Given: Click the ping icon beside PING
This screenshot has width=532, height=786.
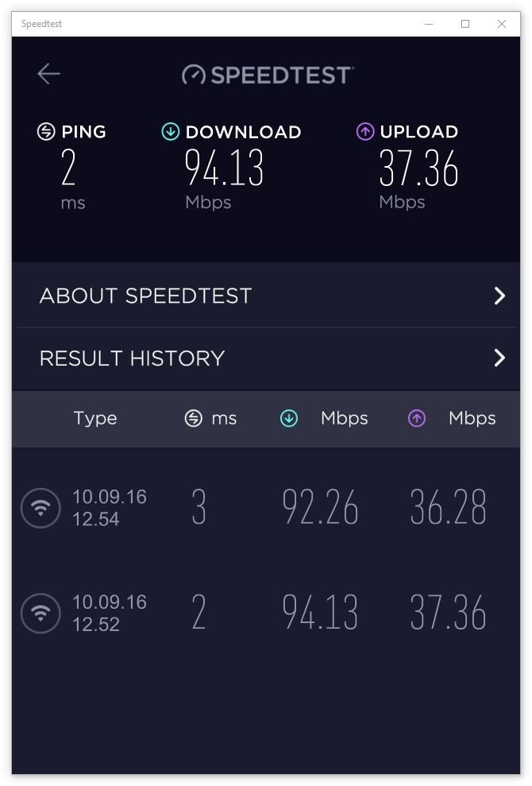Looking at the screenshot, I should (x=46, y=132).
